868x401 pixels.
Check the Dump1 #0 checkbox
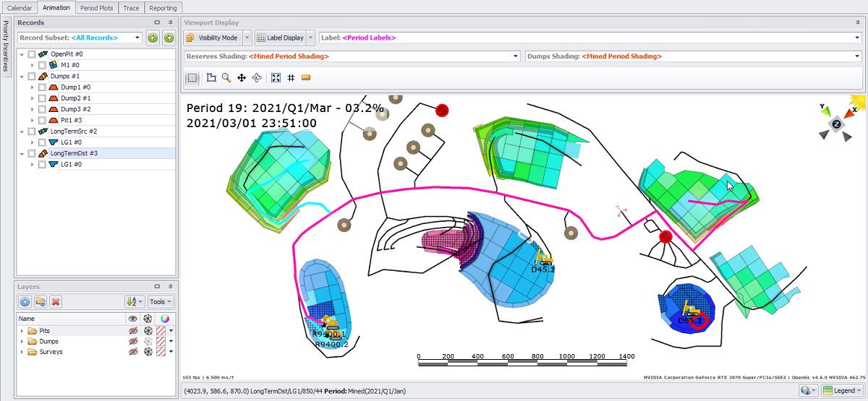click(x=42, y=87)
